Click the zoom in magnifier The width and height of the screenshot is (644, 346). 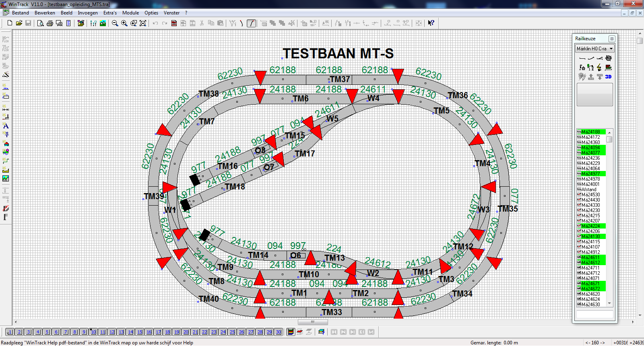point(124,23)
